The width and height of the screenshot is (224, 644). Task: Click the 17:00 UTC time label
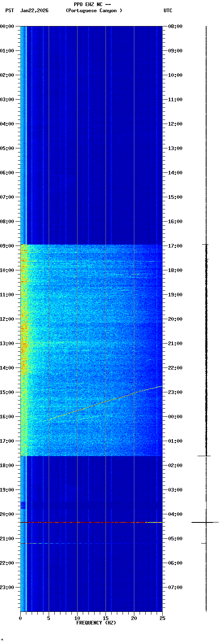click(x=175, y=246)
